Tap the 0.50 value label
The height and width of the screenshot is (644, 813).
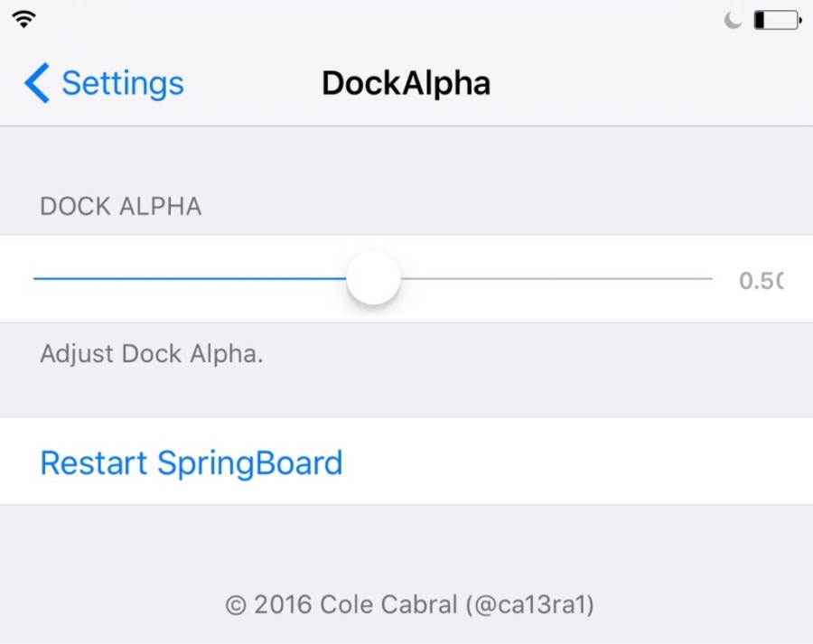(x=763, y=278)
